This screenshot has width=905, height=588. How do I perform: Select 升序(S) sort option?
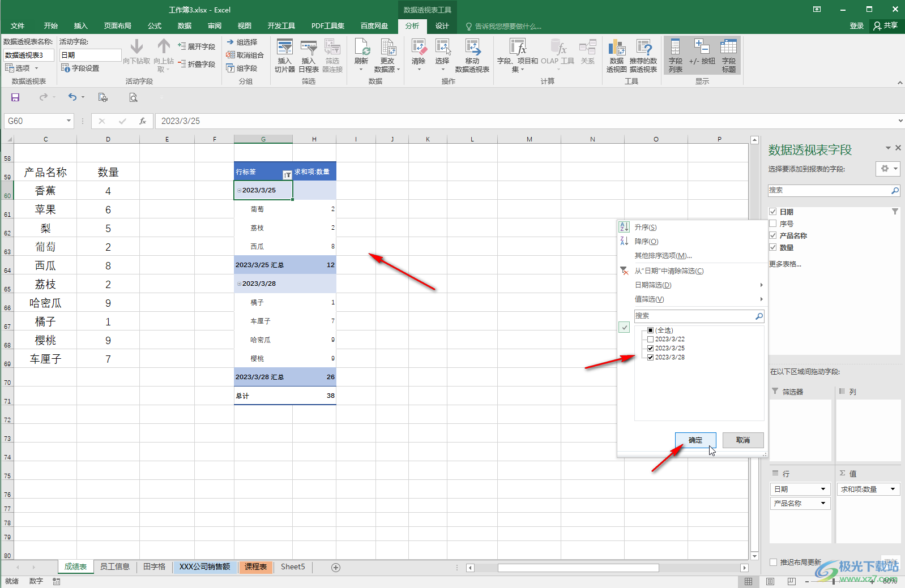pyautogui.click(x=646, y=227)
